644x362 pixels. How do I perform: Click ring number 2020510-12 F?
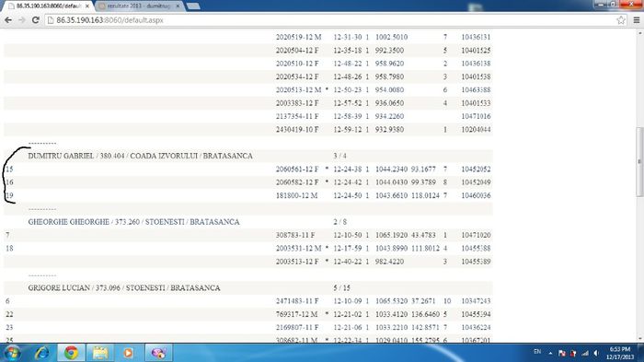coord(297,64)
